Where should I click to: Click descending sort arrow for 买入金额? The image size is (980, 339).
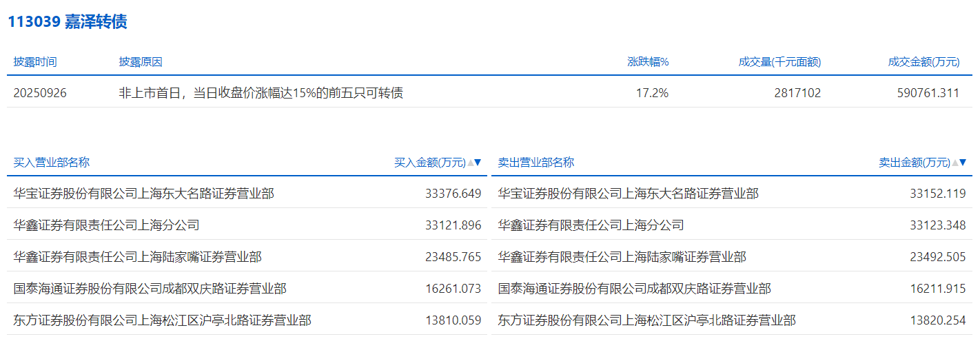478,163
